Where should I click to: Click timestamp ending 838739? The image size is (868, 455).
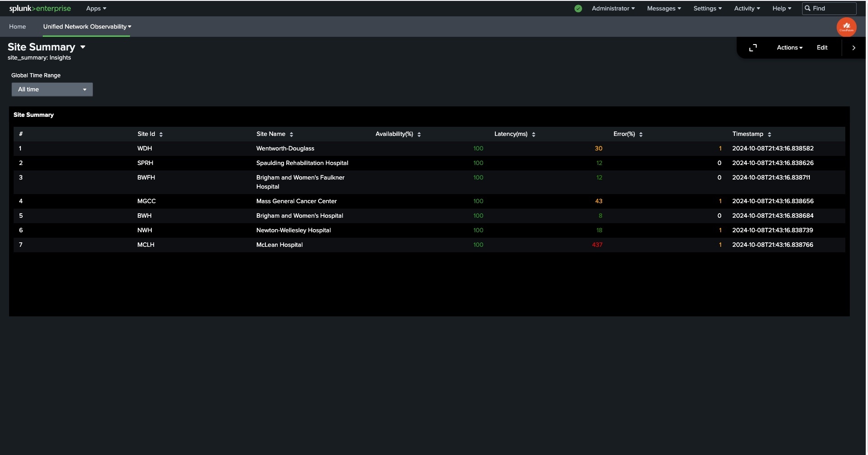click(772, 230)
